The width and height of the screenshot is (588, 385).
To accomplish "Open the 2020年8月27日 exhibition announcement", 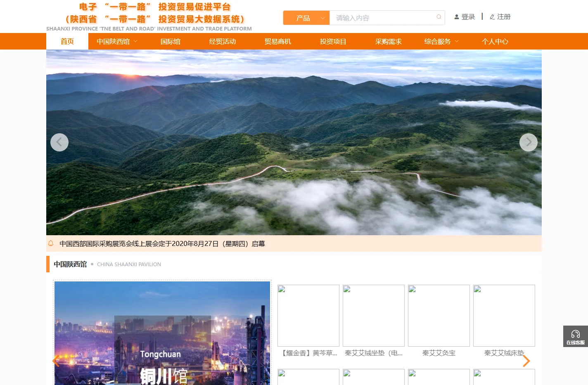I will (162, 243).
